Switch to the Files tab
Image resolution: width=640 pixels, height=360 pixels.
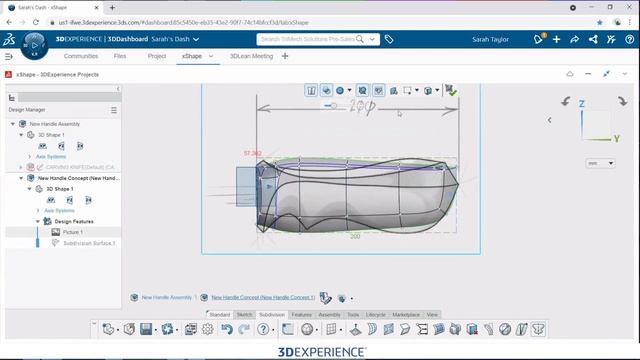[x=120, y=56]
